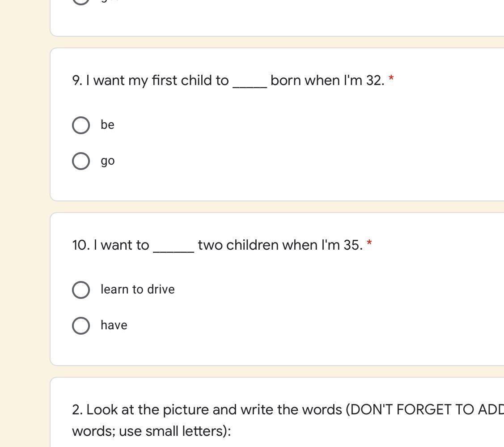Click the red asterisk on question 9

click(391, 79)
